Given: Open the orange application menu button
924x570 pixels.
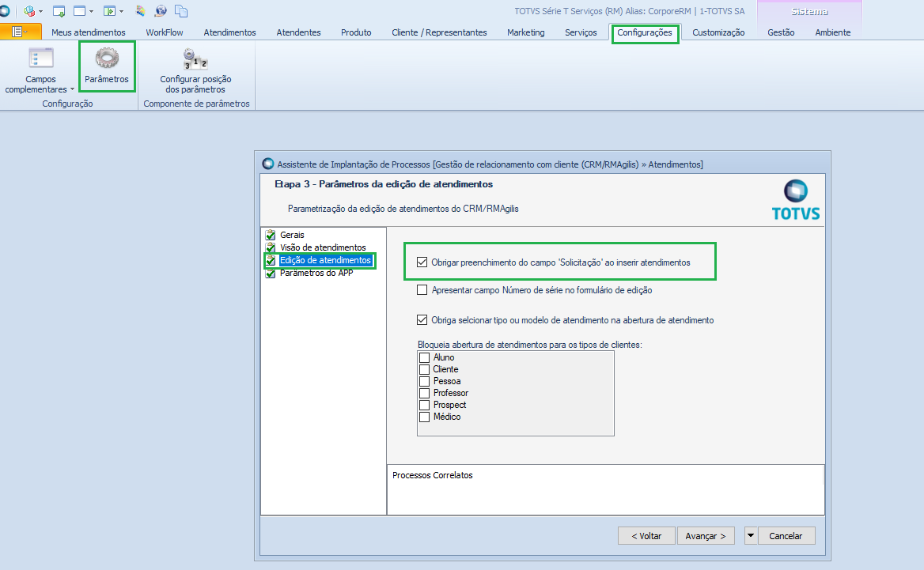Looking at the screenshot, I should [21, 31].
